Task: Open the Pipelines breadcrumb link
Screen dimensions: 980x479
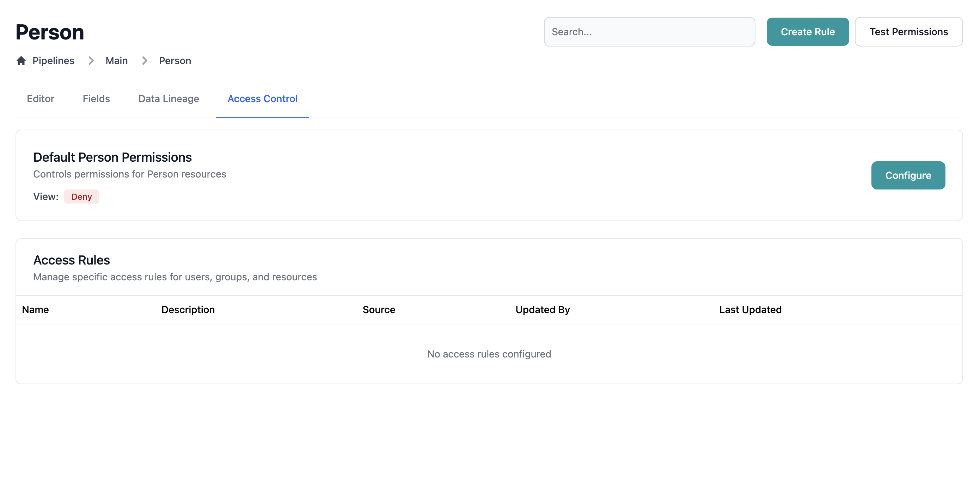Action: (x=53, y=61)
